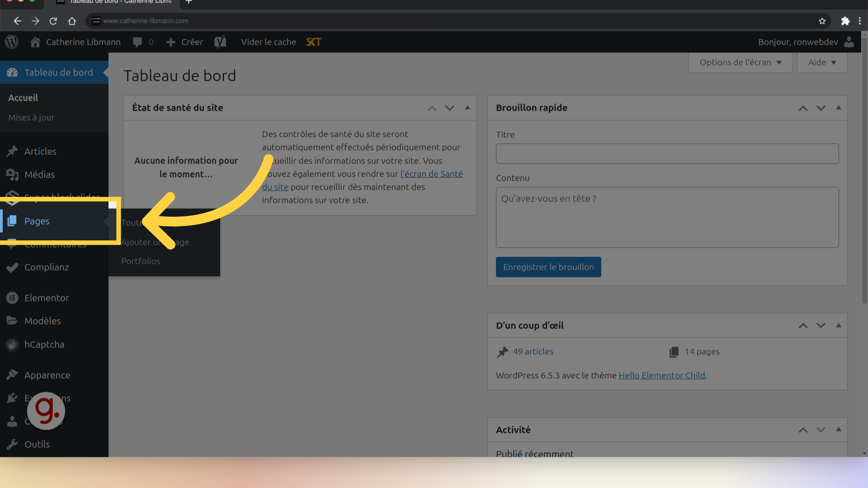Reload the page in browser
The width and height of the screenshot is (868, 488).
[x=53, y=21]
